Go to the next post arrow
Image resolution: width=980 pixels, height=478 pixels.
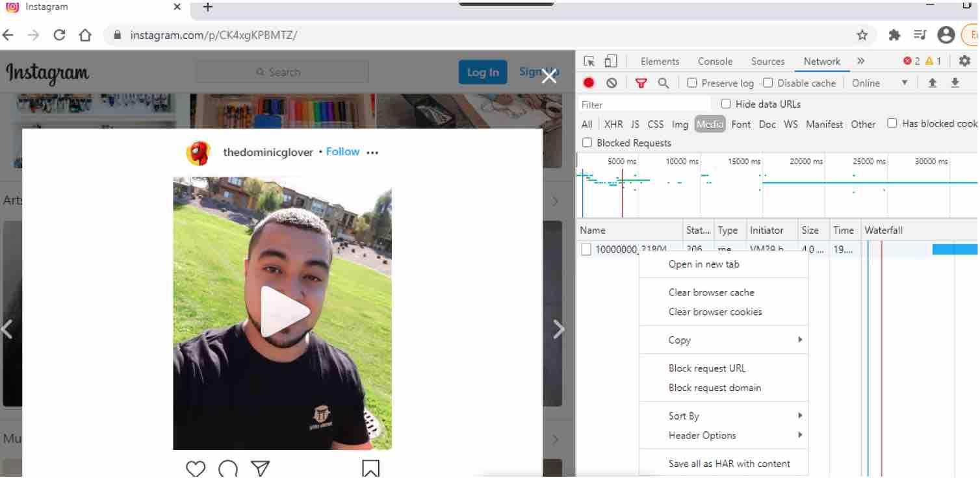(558, 329)
